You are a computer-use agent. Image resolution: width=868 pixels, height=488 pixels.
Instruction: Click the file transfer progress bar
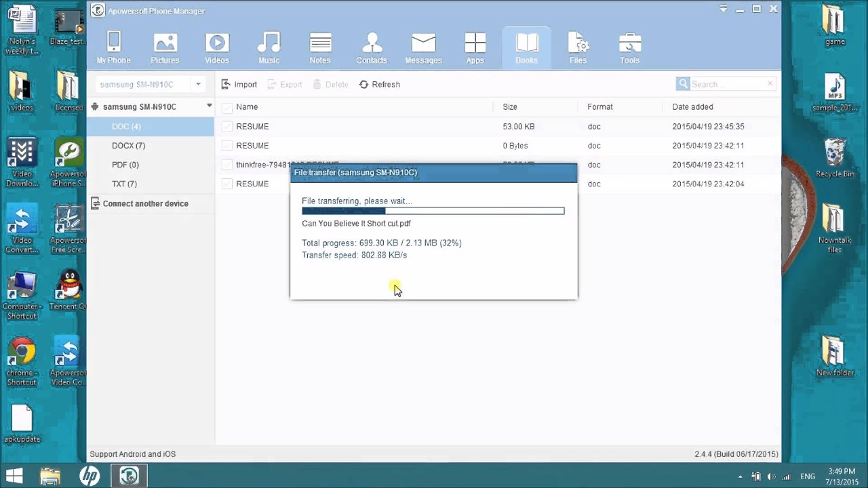coord(433,211)
